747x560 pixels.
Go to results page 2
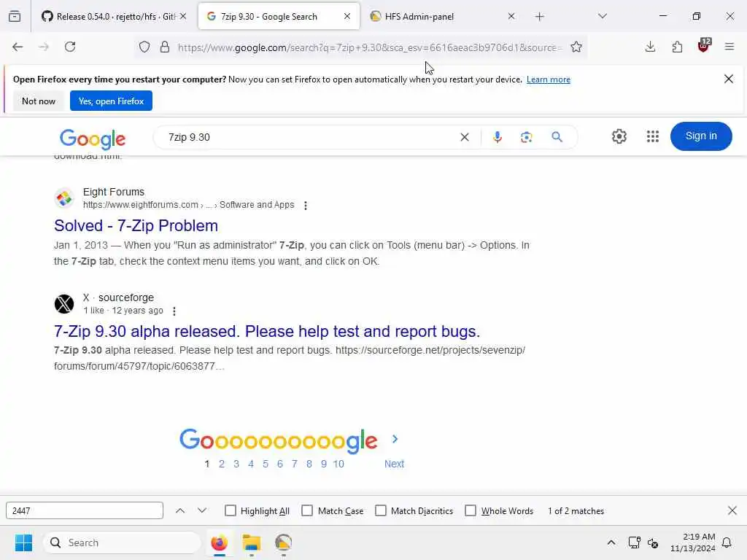(x=222, y=464)
